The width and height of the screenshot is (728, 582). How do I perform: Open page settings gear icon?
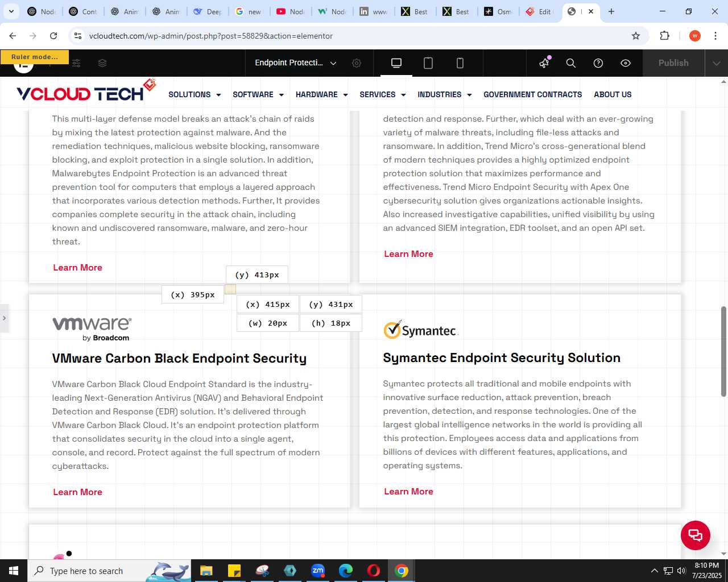[357, 63]
